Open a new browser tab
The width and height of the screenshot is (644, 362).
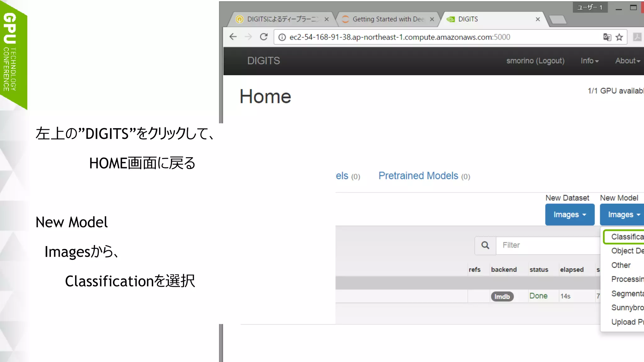(558, 20)
